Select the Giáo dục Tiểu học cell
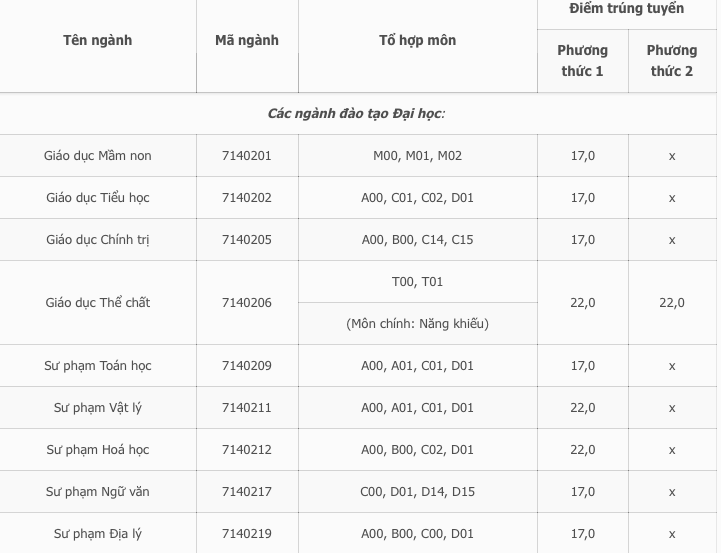 [98, 198]
